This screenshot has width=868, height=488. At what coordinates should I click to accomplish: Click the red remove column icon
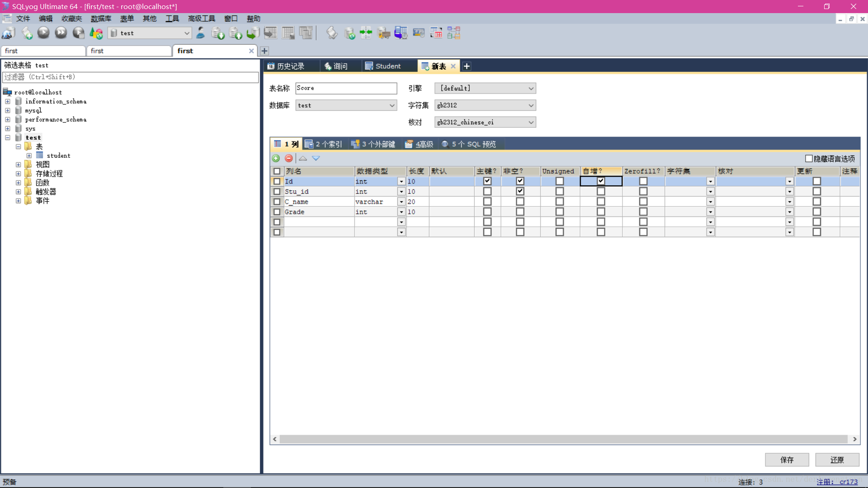[x=288, y=158]
